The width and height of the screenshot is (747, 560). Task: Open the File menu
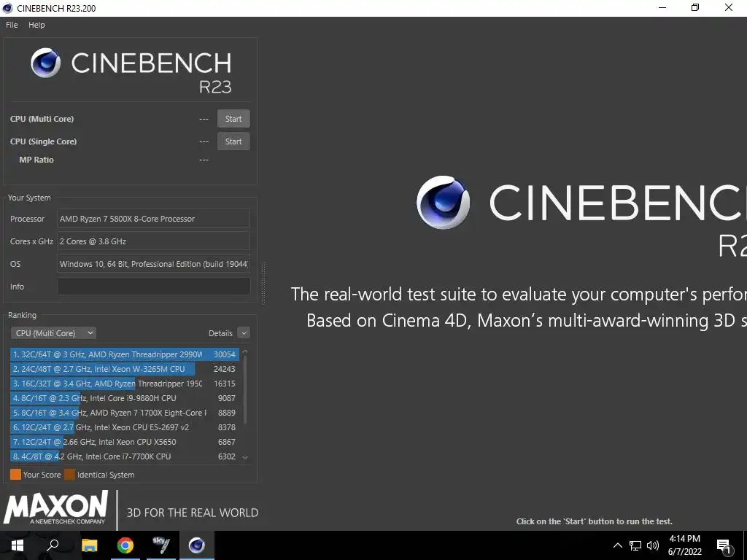click(x=12, y=25)
